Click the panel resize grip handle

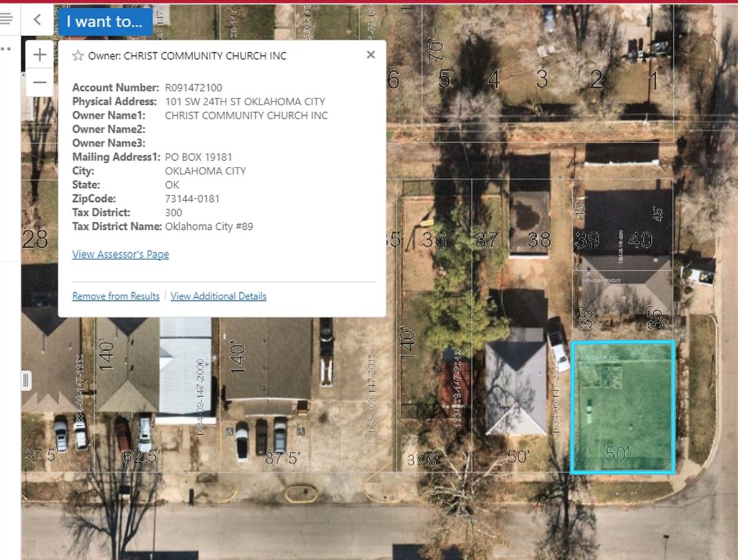tap(26, 380)
